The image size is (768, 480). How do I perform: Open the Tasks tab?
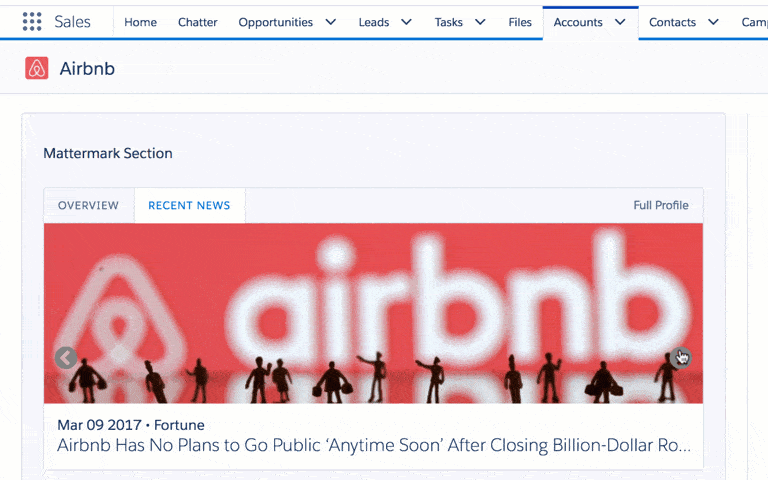click(448, 22)
